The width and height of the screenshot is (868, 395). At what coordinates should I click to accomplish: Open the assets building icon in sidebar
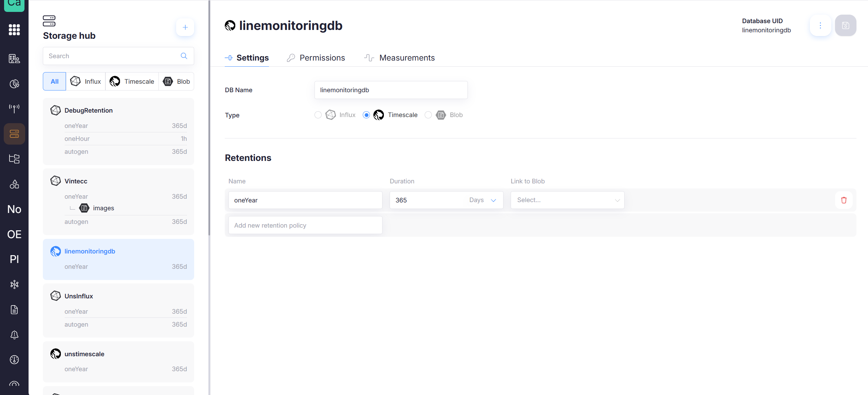click(x=14, y=59)
